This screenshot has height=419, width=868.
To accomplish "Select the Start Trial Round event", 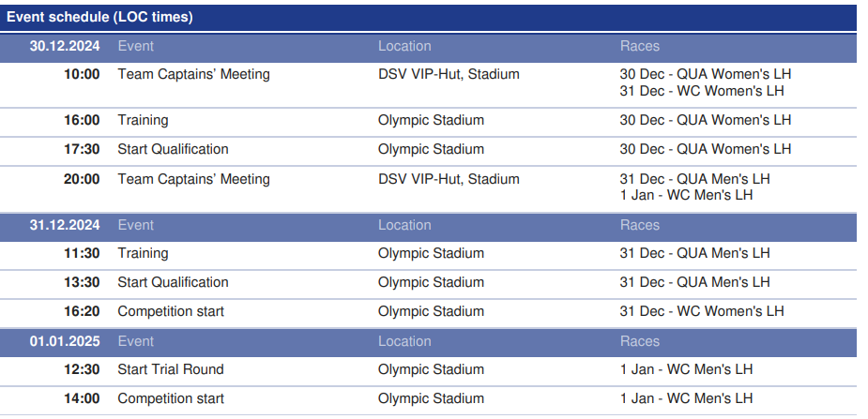I will click(171, 369).
